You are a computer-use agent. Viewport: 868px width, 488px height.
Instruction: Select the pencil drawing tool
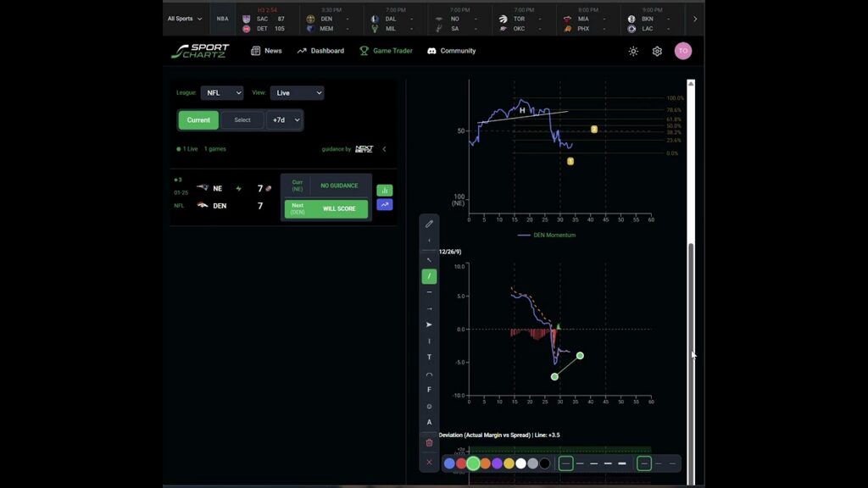[429, 225]
